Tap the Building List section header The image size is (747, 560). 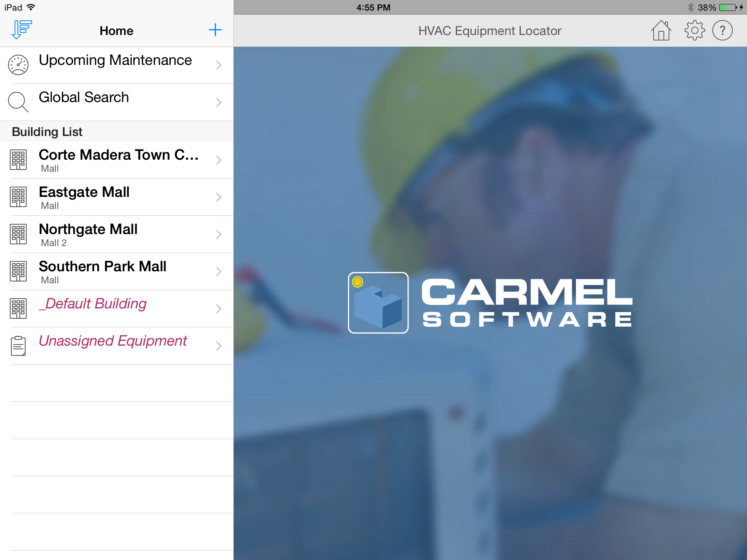(x=117, y=131)
